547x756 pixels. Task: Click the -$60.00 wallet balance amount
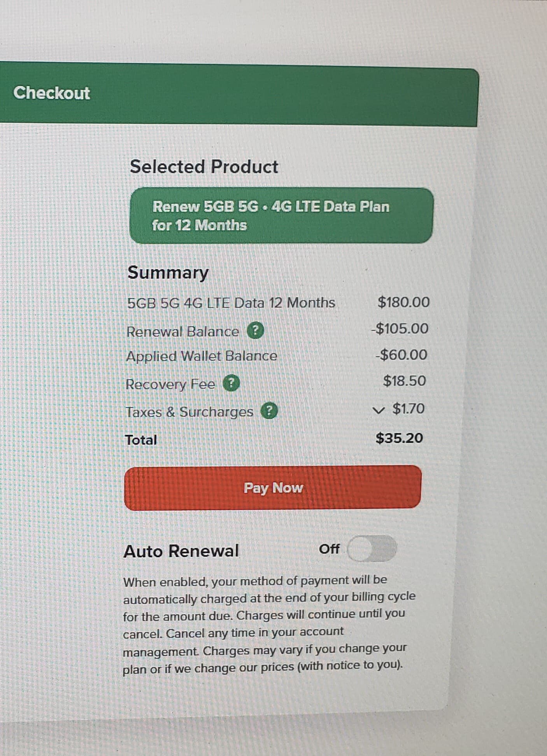(401, 355)
